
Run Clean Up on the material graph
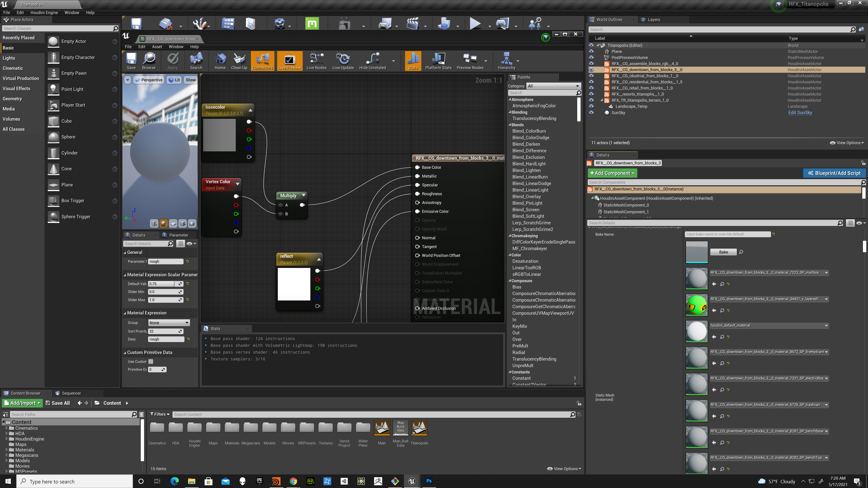[x=239, y=61]
